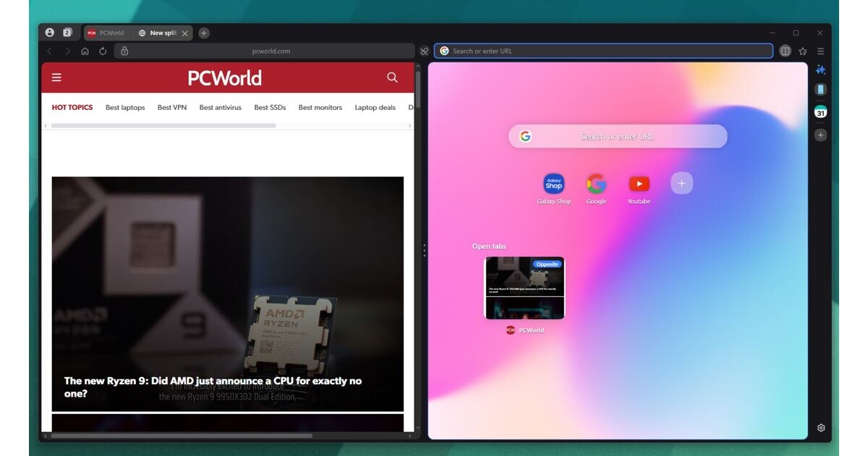Open the AI sparkle assistant in sidebar
Screen dimensions: 868x456
pos(820,69)
